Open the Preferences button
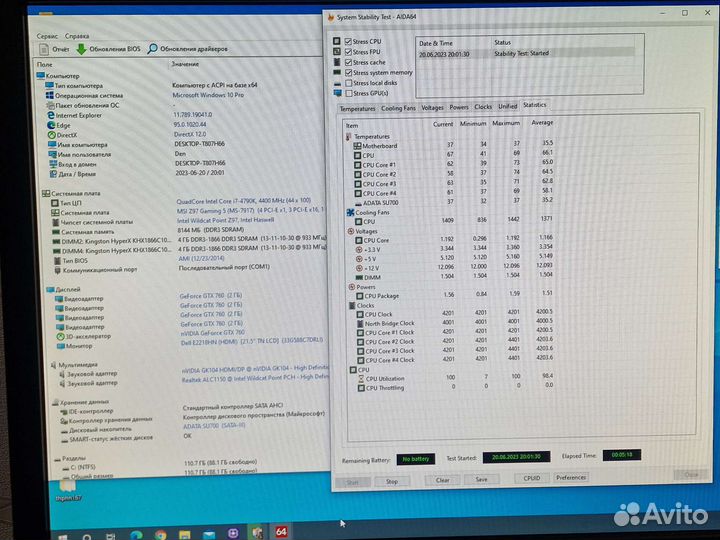 tap(571, 478)
